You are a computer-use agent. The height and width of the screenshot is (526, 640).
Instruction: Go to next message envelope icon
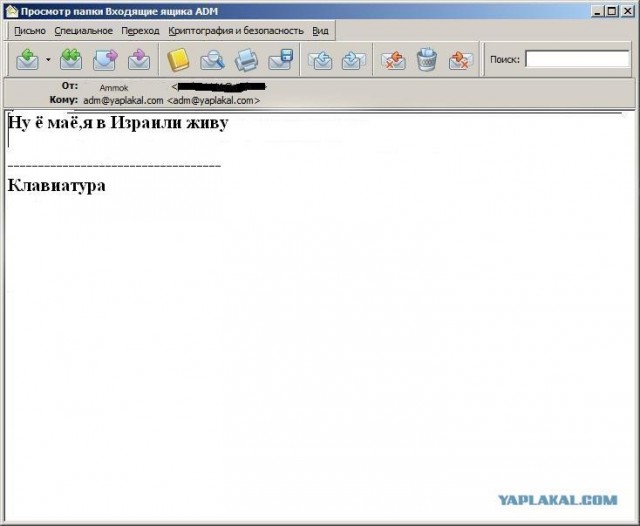click(x=353, y=60)
